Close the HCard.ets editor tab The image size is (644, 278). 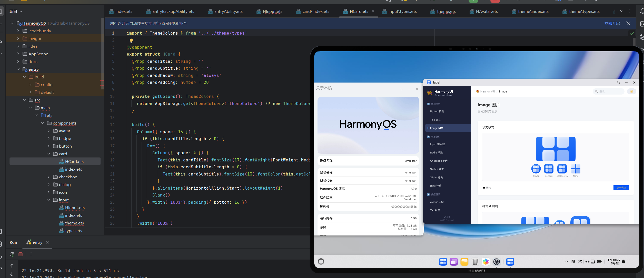pos(373,11)
